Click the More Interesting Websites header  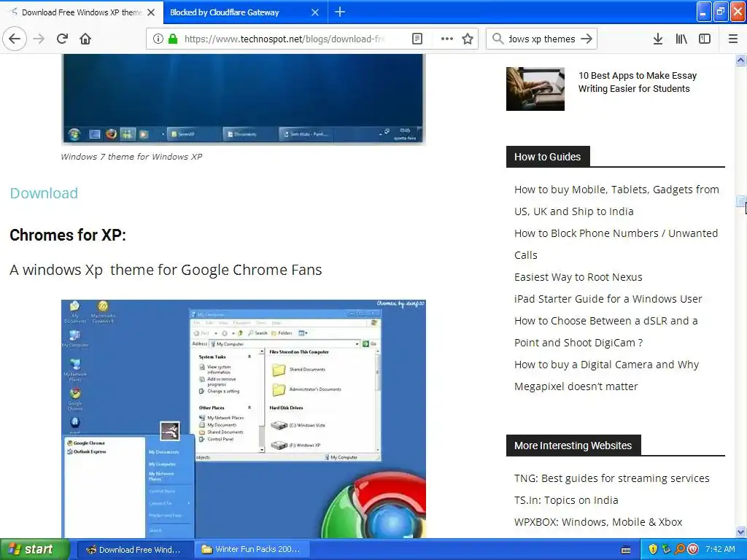[573, 446]
